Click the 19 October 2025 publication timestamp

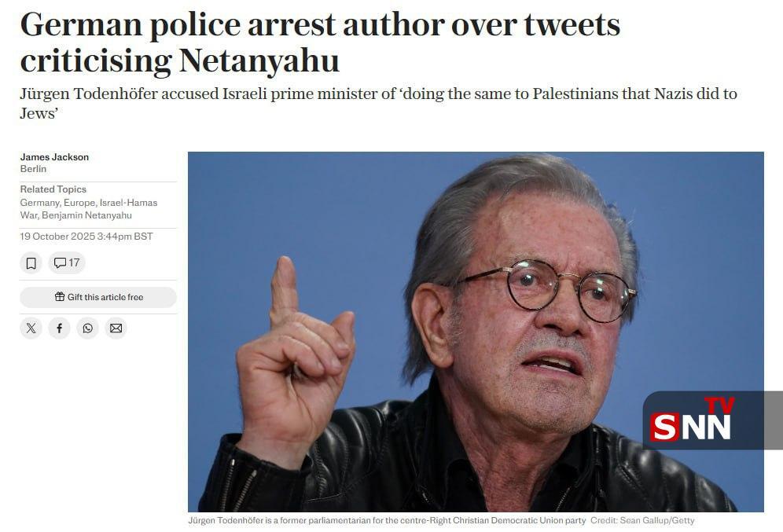coord(86,237)
